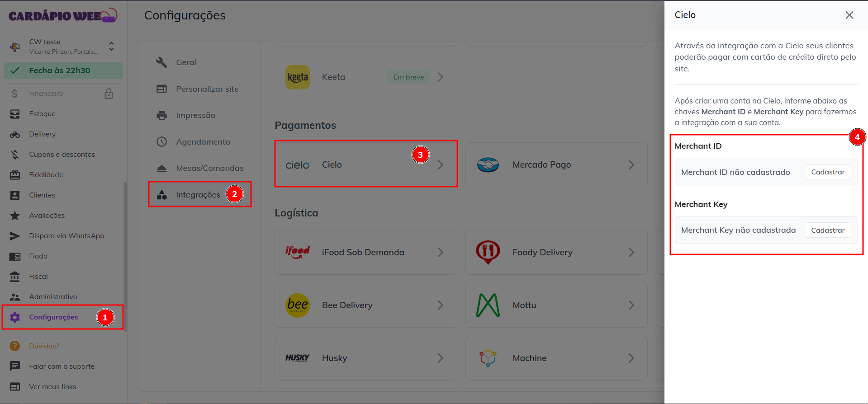Select Personalizar site in settings menu
Screen dimensions: 868x404
click(207, 89)
